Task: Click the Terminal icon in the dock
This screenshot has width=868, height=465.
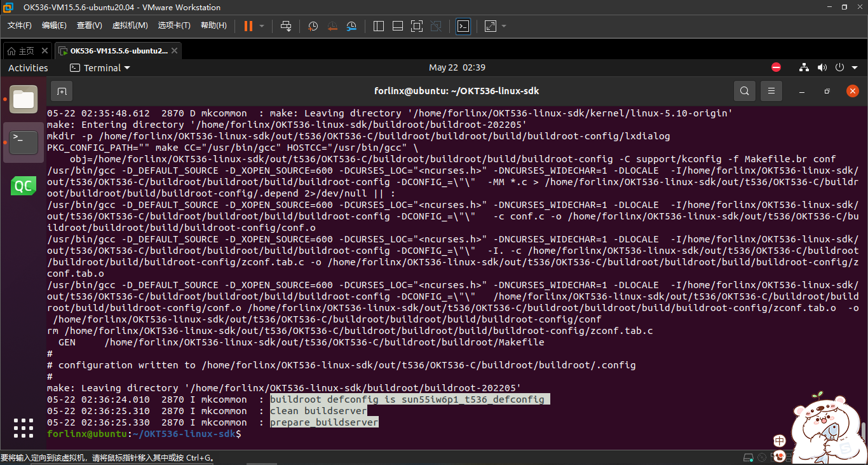Action: coord(24,142)
